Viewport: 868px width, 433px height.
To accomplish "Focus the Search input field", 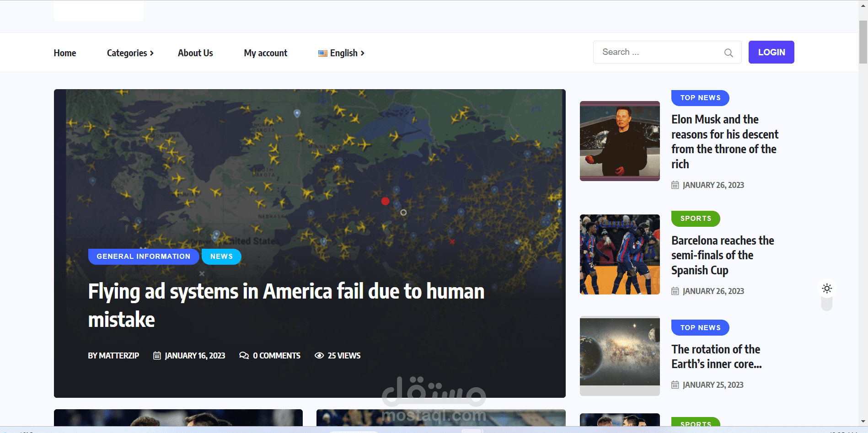I will (x=667, y=52).
